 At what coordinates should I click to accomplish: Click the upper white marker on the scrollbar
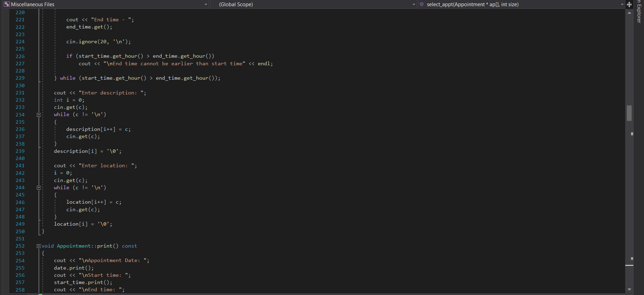[632, 134]
